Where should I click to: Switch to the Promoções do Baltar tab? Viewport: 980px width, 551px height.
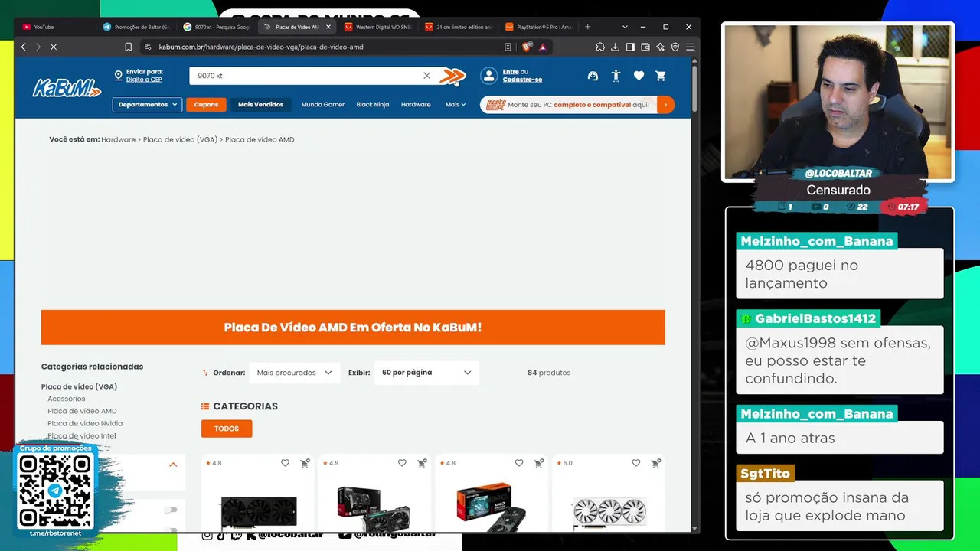pyautogui.click(x=136, y=27)
